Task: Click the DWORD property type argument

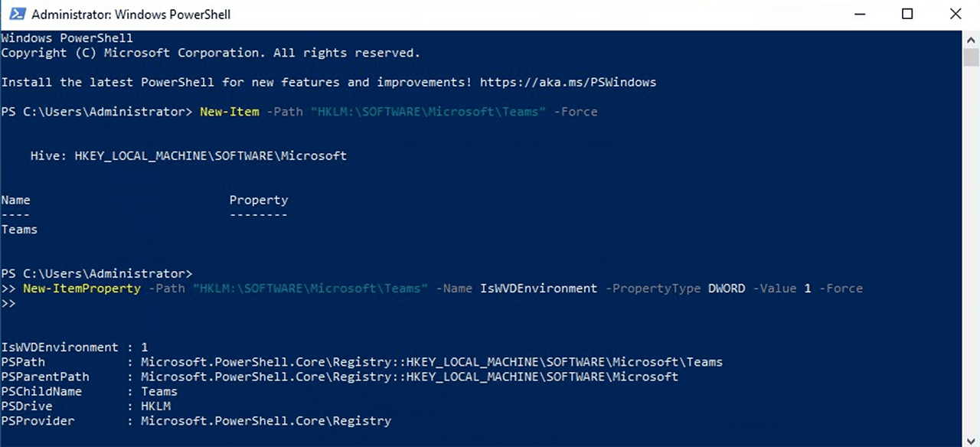Action: click(x=727, y=289)
